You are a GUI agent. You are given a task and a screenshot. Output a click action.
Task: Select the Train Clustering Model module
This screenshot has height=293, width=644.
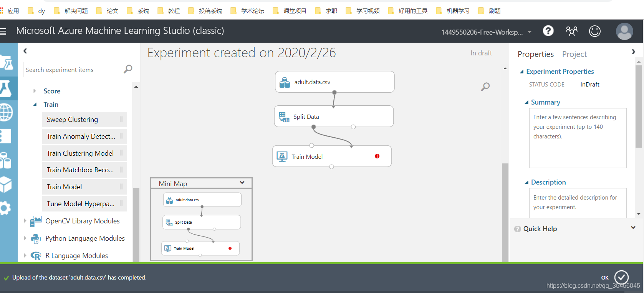click(84, 153)
